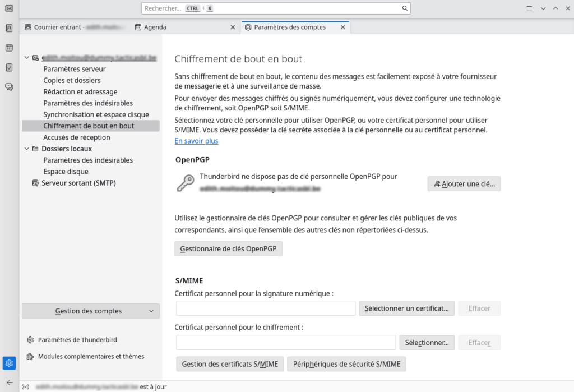Close the Paramètres des comptes tab
Screen dimensions: 574x392
coord(342,27)
